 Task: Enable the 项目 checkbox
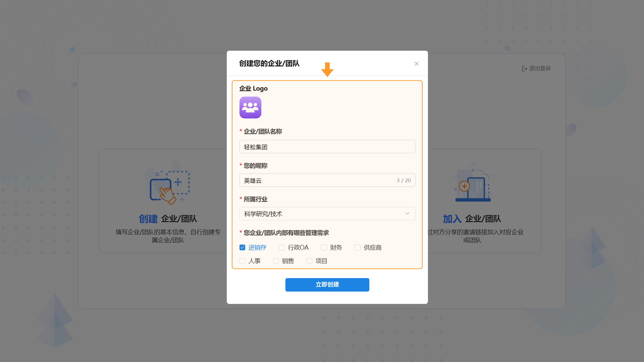[309, 261]
